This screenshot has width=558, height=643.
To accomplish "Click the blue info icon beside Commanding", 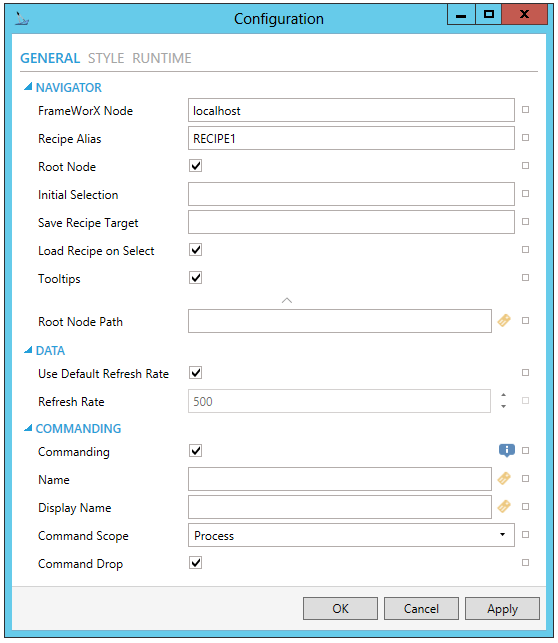I will pyautogui.click(x=507, y=450).
